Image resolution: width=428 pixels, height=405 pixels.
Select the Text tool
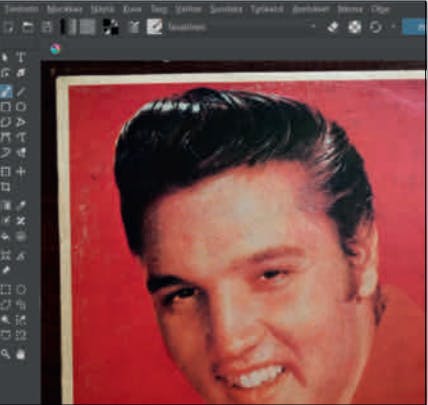pyautogui.click(x=21, y=57)
